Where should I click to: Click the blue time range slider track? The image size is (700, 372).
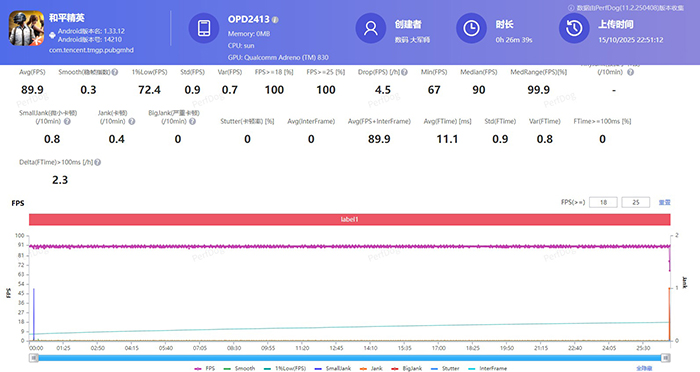pos(350,358)
